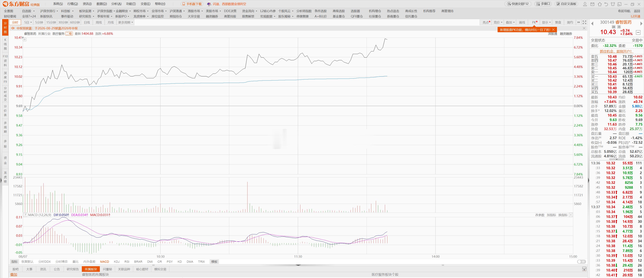Open the K线图 sidebar item
644x278 pixels.
pyautogui.click(x=5, y=44)
